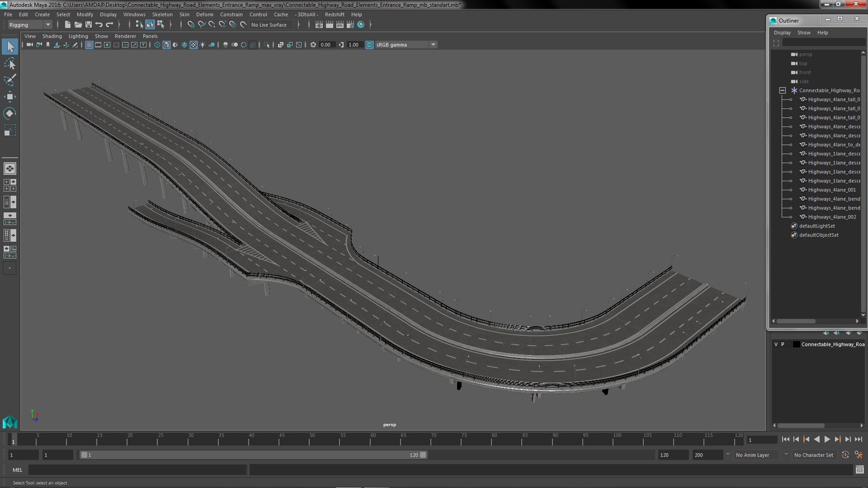Image resolution: width=868 pixels, height=488 pixels.
Task: Click the No Live Surface button
Action: [269, 24]
